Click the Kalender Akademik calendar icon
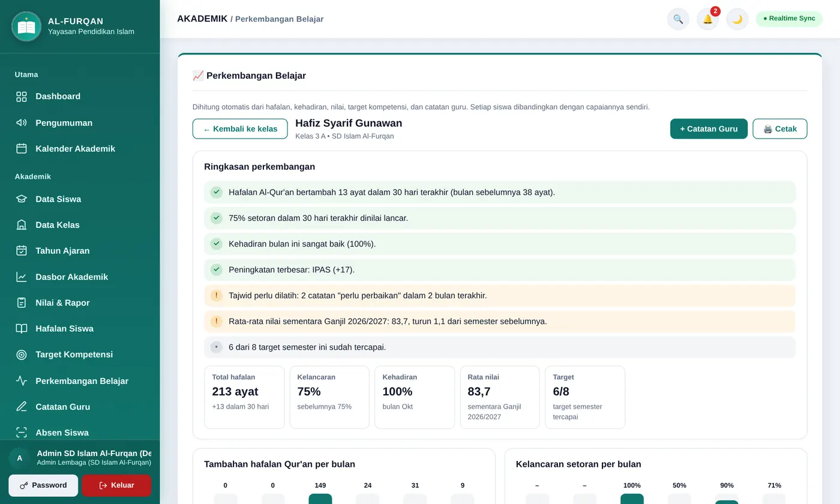The height and width of the screenshot is (504, 840). [22, 148]
